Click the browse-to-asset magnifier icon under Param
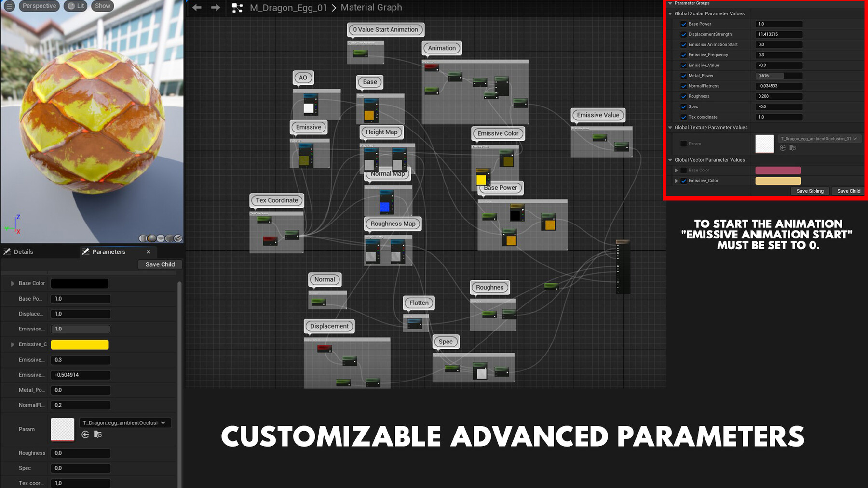 98,434
